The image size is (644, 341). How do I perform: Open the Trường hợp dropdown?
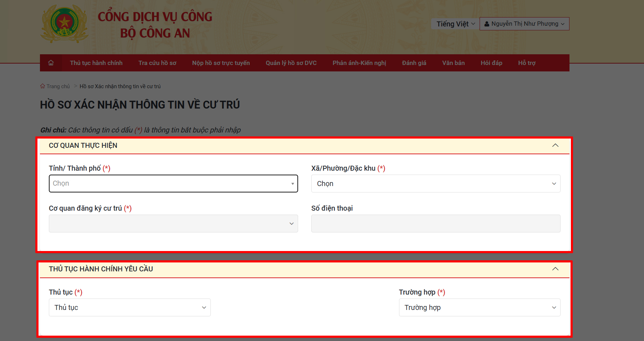479,307
